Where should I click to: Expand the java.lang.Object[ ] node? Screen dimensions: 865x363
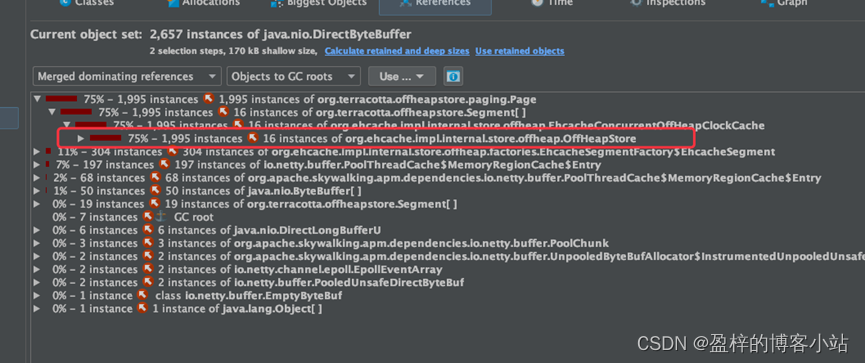37,308
